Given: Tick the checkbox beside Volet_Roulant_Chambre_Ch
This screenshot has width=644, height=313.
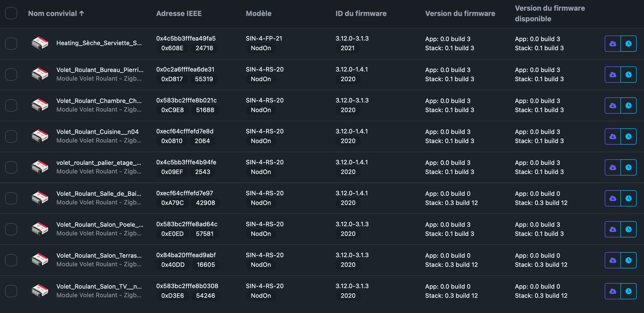Looking at the screenshot, I should tap(11, 106).
